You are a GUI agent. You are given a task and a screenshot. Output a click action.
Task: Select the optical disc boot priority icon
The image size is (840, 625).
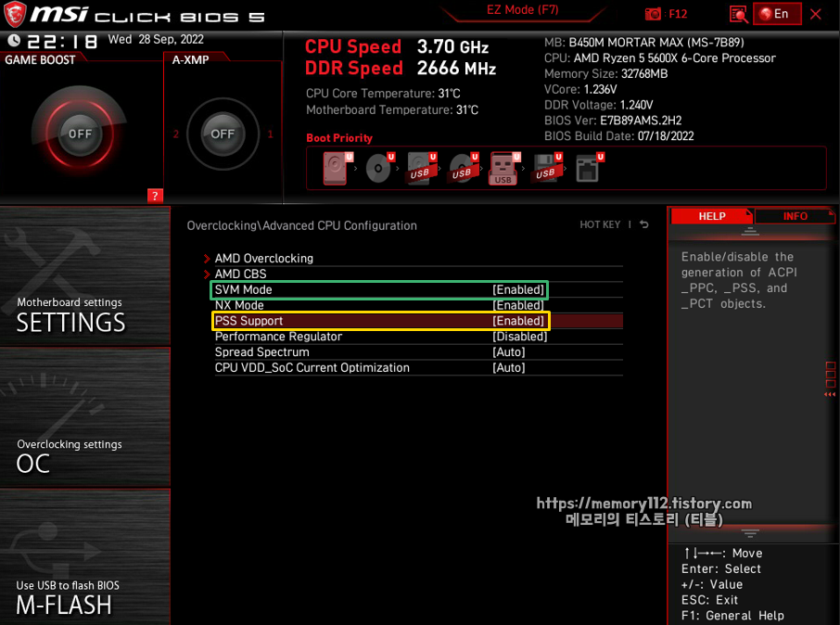pyautogui.click(x=380, y=169)
